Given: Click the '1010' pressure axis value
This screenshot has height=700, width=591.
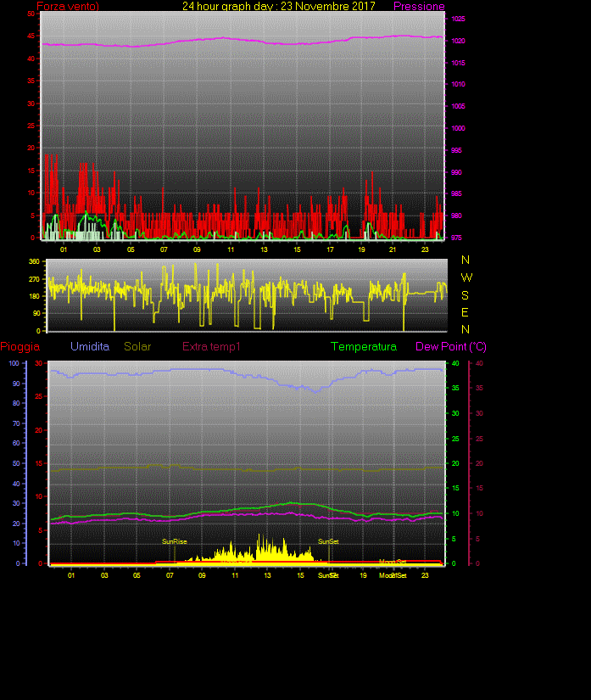Looking at the screenshot, I should [458, 84].
